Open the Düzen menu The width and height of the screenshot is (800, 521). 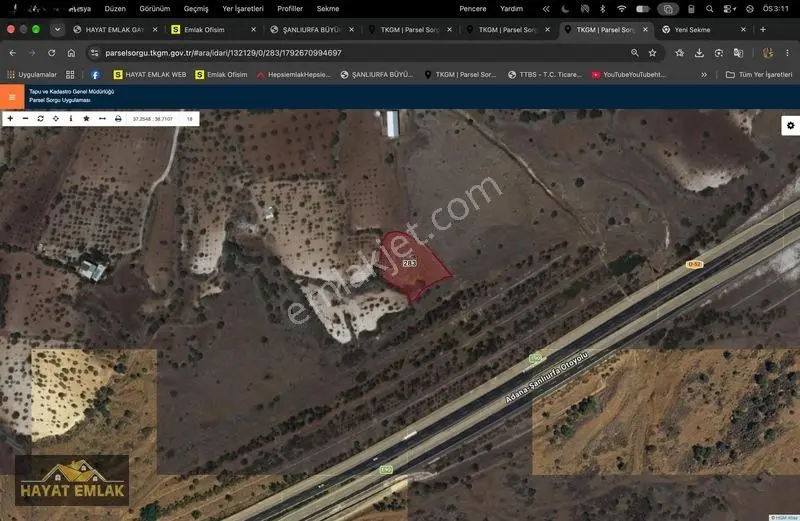[x=115, y=9]
